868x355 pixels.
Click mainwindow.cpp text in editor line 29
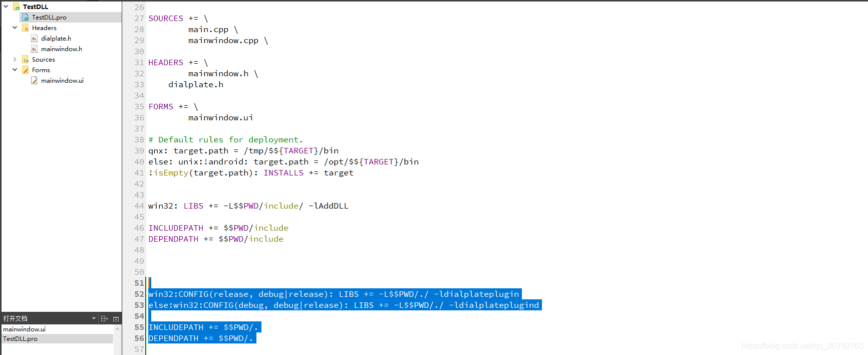click(x=223, y=41)
